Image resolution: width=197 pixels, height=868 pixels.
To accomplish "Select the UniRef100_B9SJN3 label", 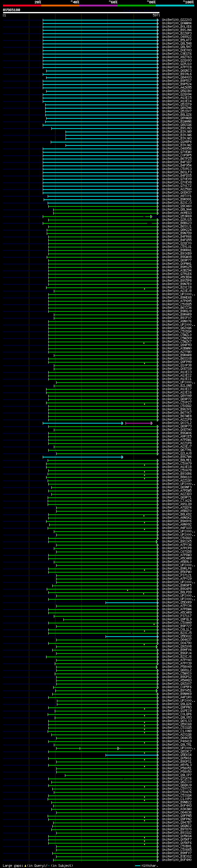I will coord(177,128).
